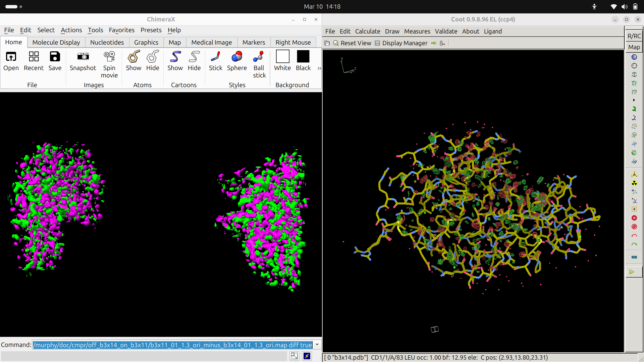
Task: Click Coot red delete item icon
Action: pyautogui.click(x=634, y=218)
